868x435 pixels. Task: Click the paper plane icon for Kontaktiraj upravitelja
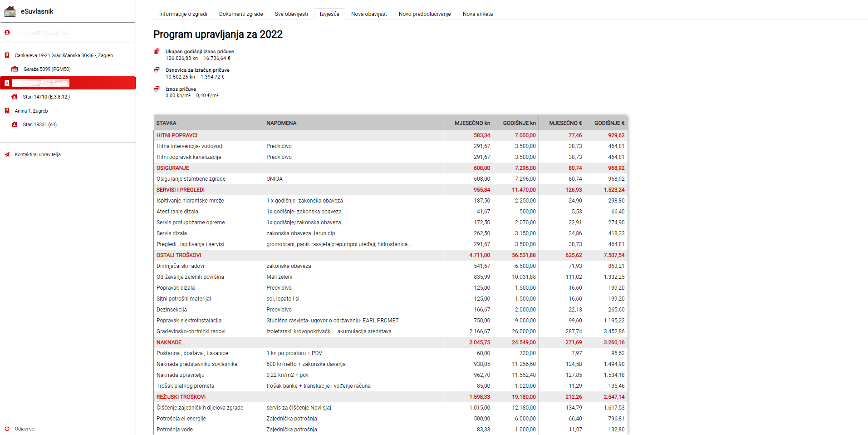pyautogui.click(x=7, y=154)
